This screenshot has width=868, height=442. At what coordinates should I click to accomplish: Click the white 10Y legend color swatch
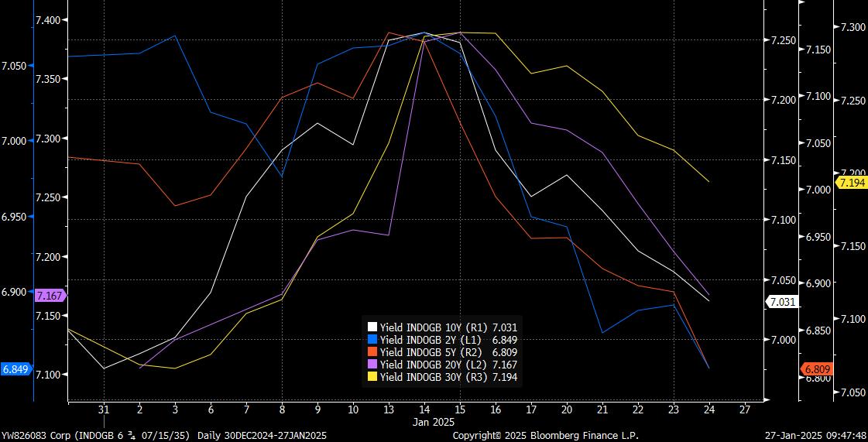pos(372,327)
